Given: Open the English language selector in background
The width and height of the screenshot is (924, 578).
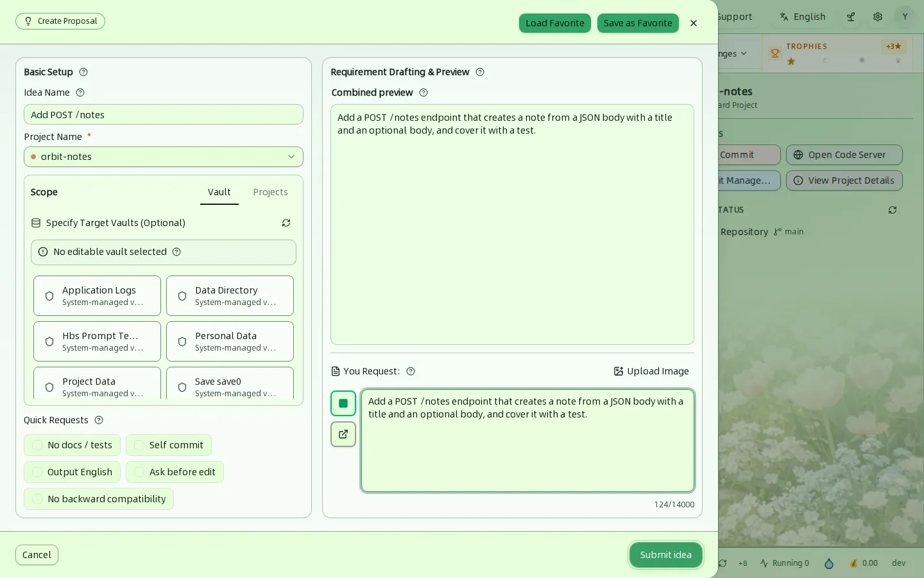Looking at the screenshot, I should tap(803, 17).
